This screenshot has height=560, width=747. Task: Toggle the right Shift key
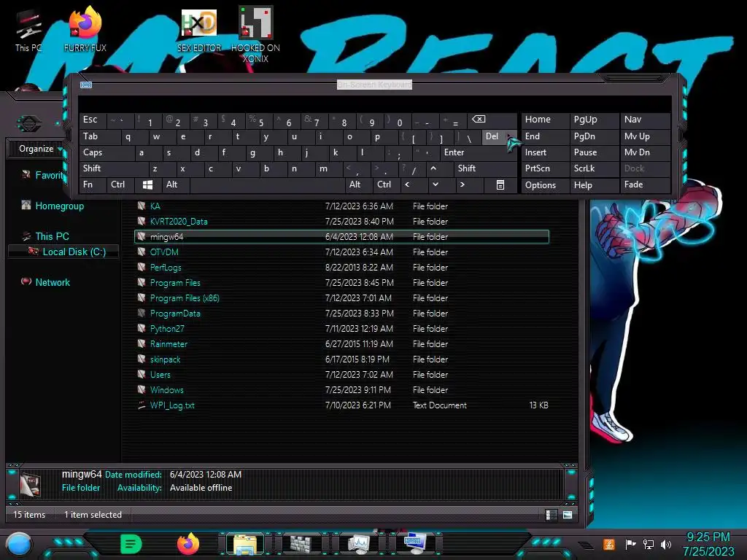point(485,168)
